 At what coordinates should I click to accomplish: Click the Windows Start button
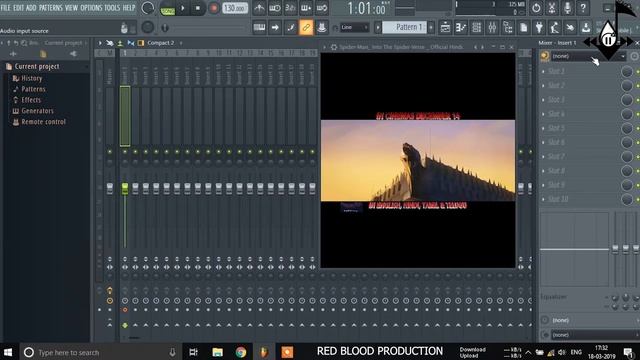pyautogui.click(x=8, y=352)
